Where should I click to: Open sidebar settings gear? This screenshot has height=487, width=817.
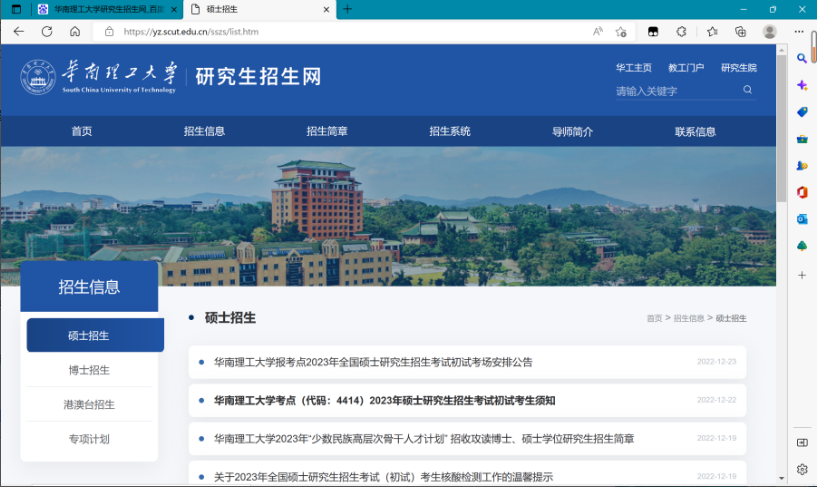(802, 469)
